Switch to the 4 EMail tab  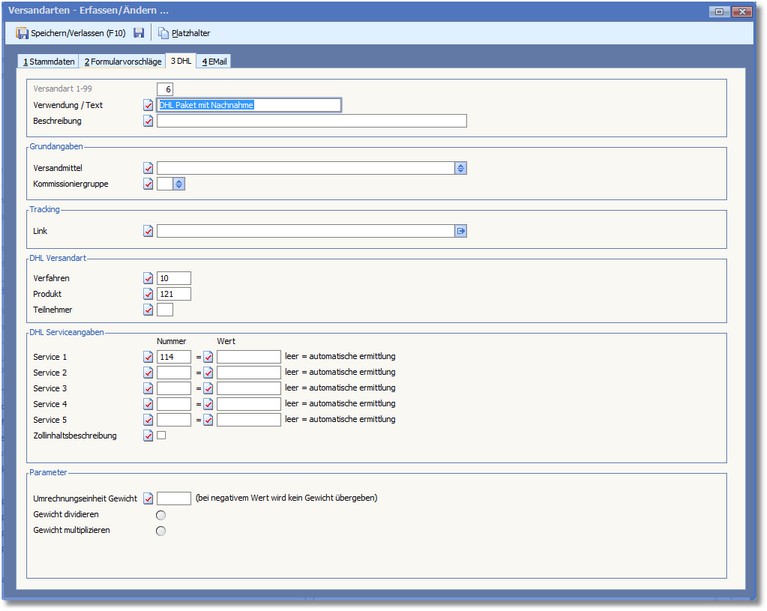pyautogui.click(x=215, y=62)
